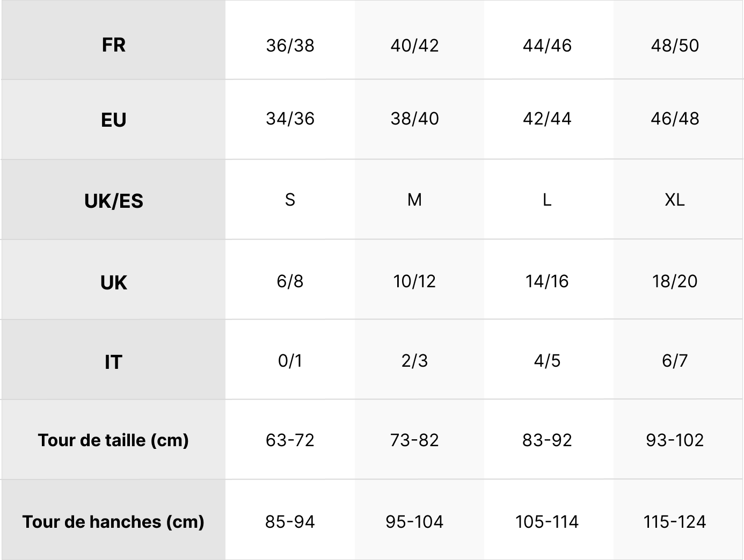The image size is (744, 560).
Task: Choose size XL in UK/ES row
Action: [x=675, y=200]
